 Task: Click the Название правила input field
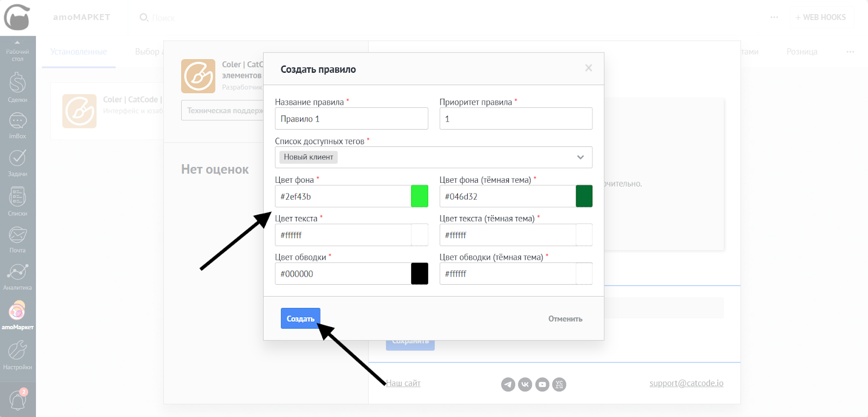click(x=351, y=119)
